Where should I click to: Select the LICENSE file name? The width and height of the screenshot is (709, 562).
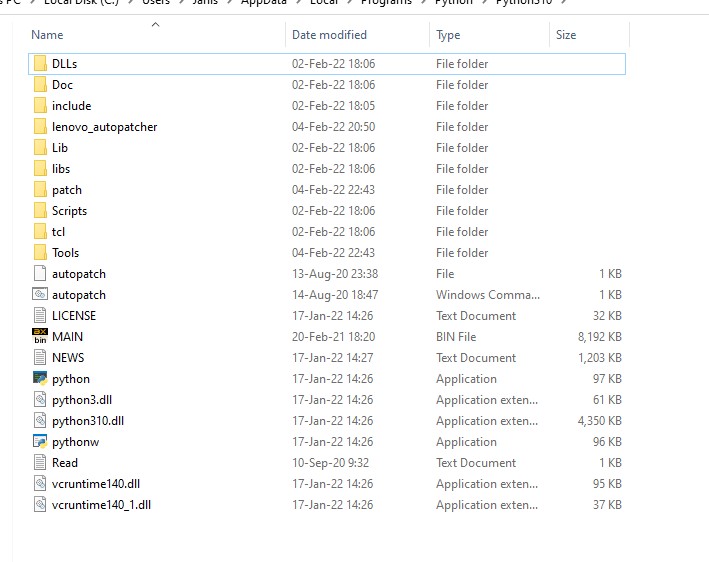point(74,316)
